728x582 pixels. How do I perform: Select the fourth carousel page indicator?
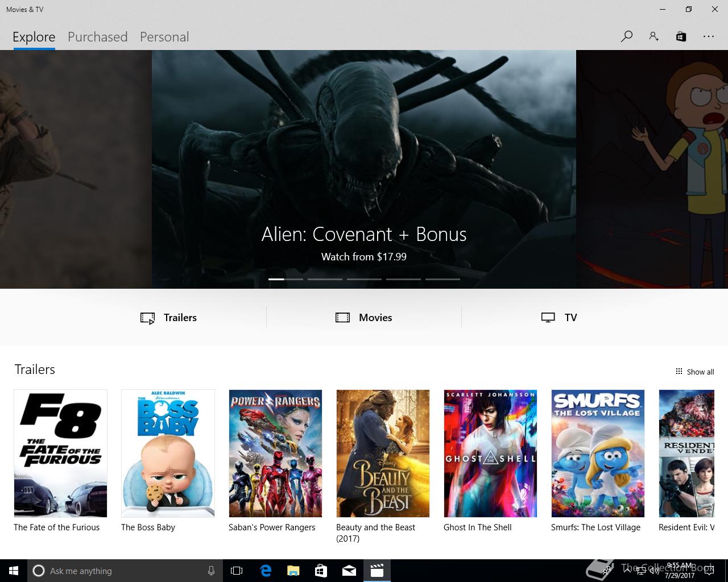pyautogui.click(x=403, y=279)
